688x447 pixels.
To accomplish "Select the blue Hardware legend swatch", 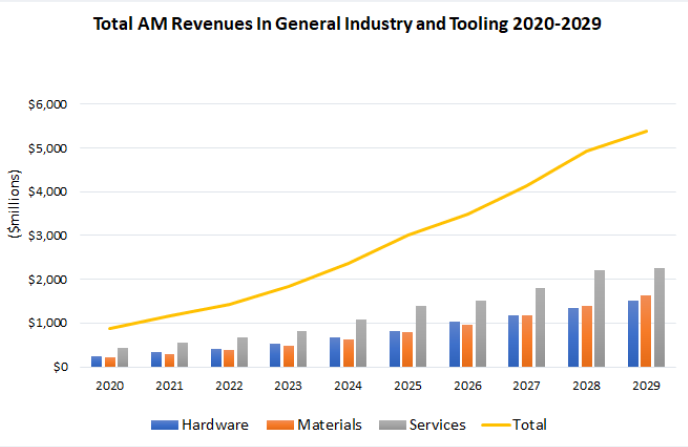I will click(x=165, y=425).
